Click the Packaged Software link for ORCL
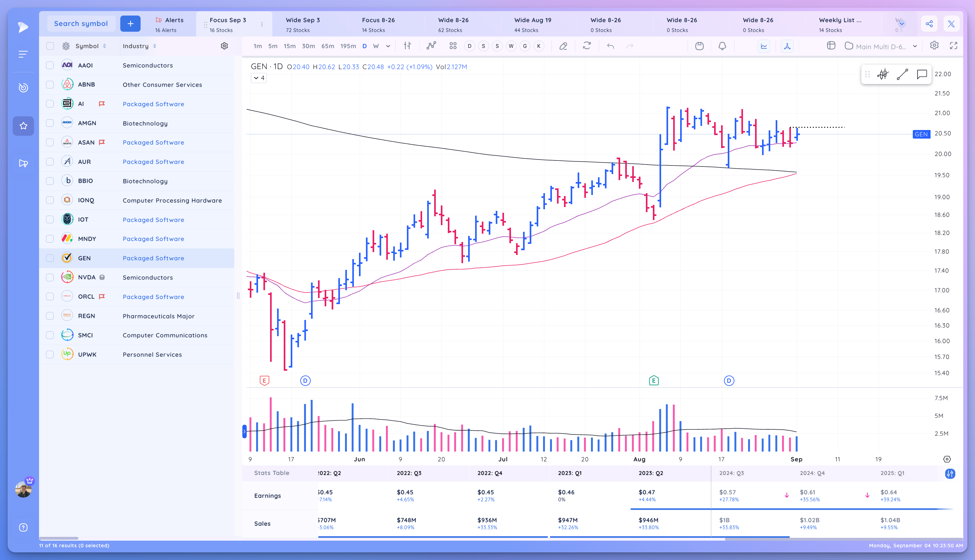The height and width of the screenshot is (560, 975). coord(153,296)
